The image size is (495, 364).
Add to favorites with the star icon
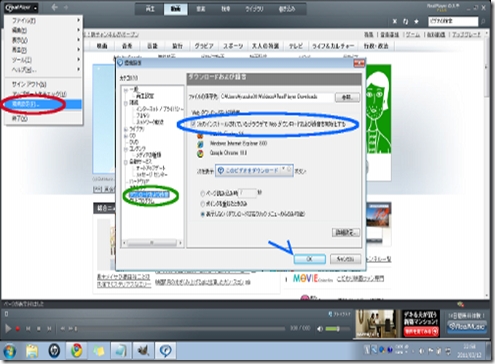(x=416, y=22)
